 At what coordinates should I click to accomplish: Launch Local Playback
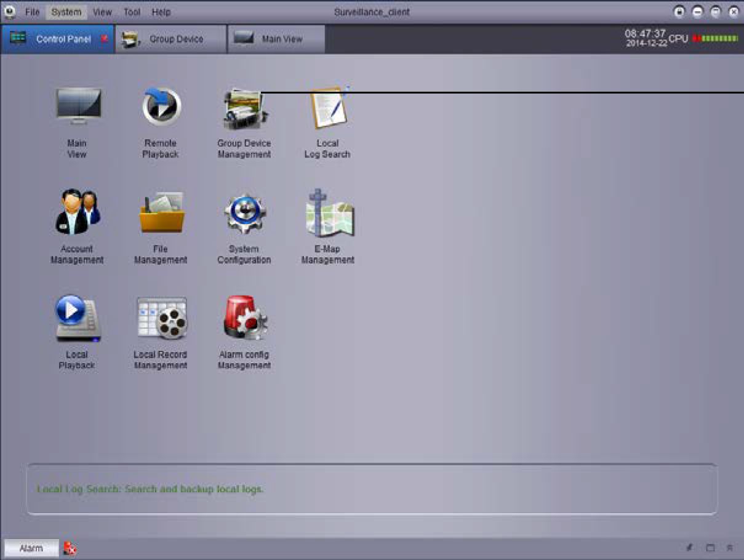click(x=78, y=319)
